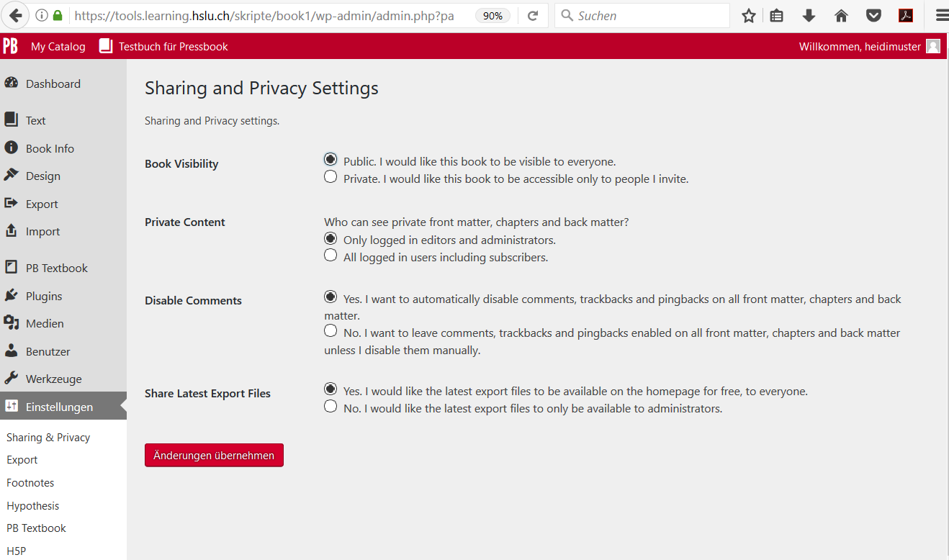Go back with browser back arrow
Screen dimensions: 949x560
(x=16, y=15)
